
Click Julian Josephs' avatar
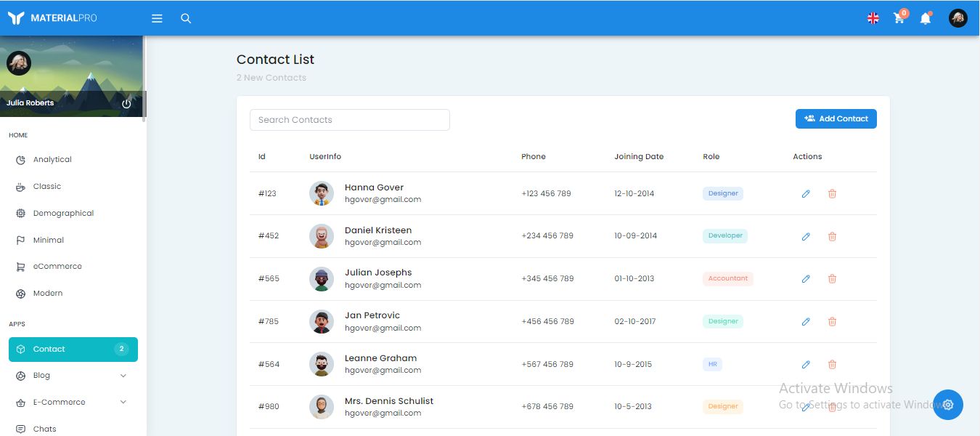pyautogui.click(x=322, y=279)
